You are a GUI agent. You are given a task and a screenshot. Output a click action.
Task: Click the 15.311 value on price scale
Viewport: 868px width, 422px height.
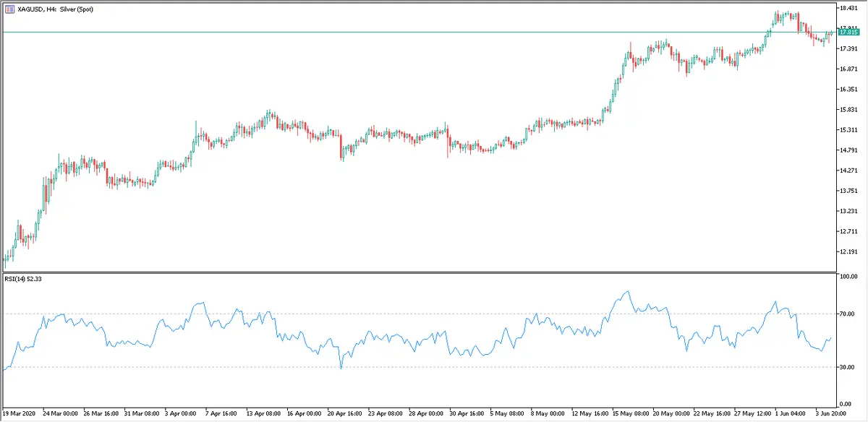(x=848, y=130)
